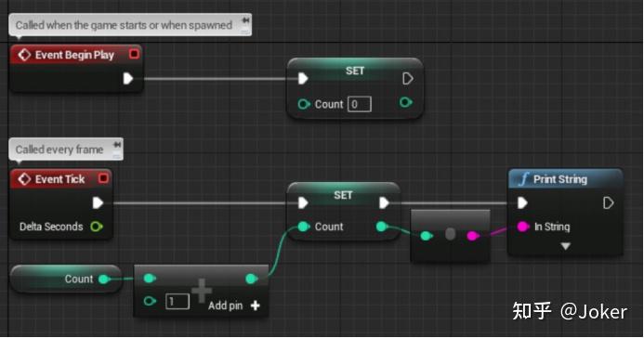Click pin icon on game-starts comment bubble
The image size is (644, 338).
(x=245, y=19)
